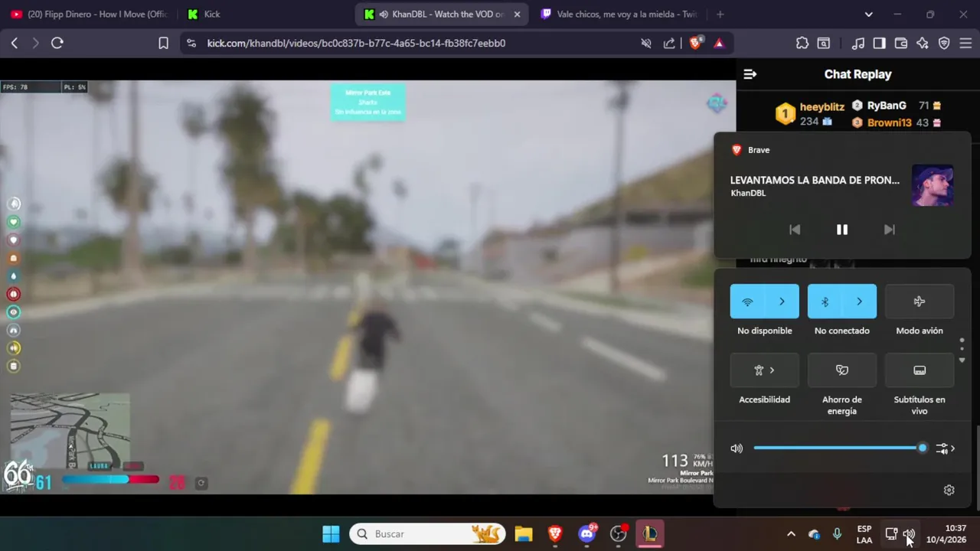The width and height of the screenshot is (980, 551).
Task: Open Brave VPN icon
Action: pos(944,43)
